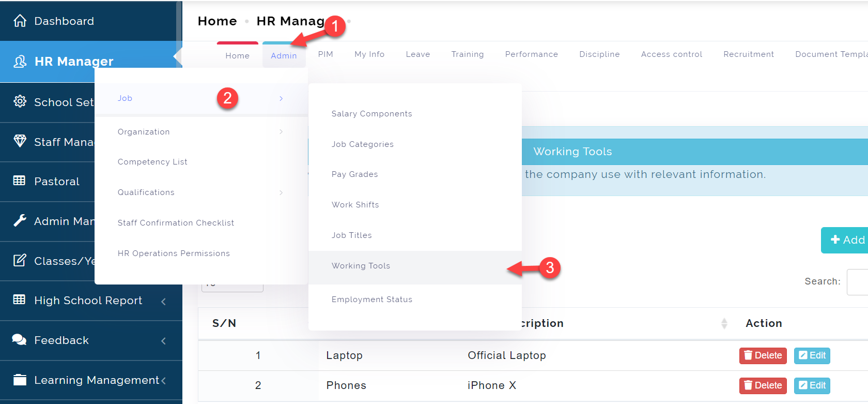Open the Document Templates tab
The width and height of the screenshot is (868, 404).
(831, 54)
